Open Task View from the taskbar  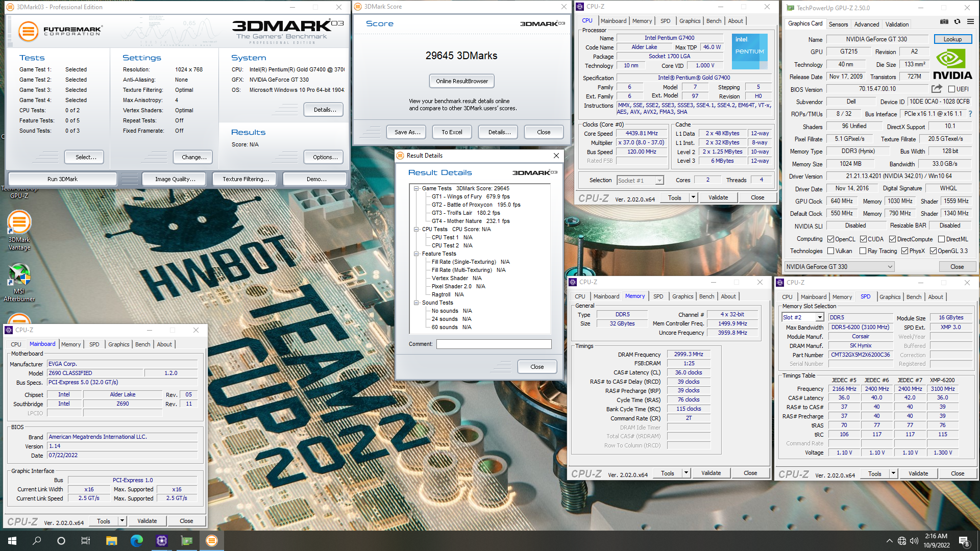tap(86, 541)
